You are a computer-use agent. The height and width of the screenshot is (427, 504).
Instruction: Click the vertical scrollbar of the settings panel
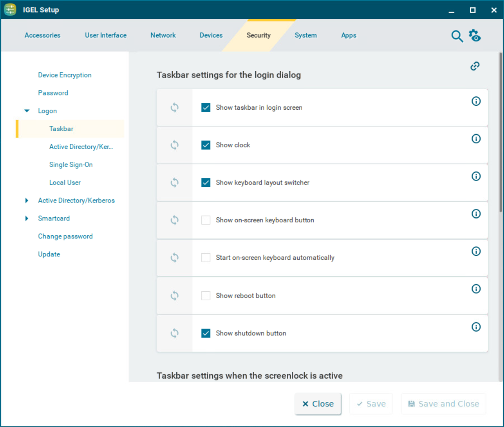tap(500, 134)
